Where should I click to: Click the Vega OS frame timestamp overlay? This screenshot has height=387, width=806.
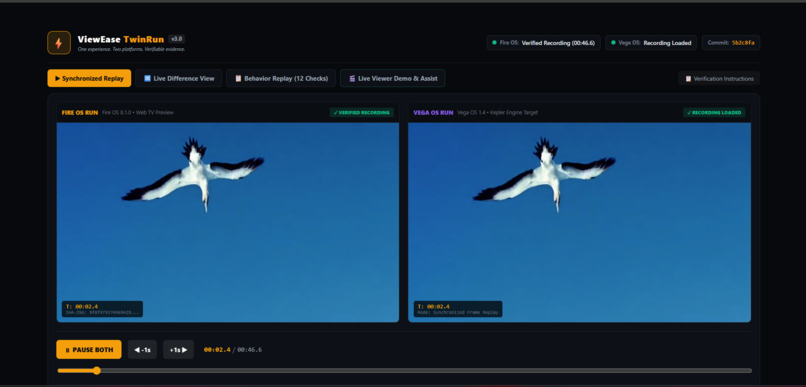click(x=457, y=309)
